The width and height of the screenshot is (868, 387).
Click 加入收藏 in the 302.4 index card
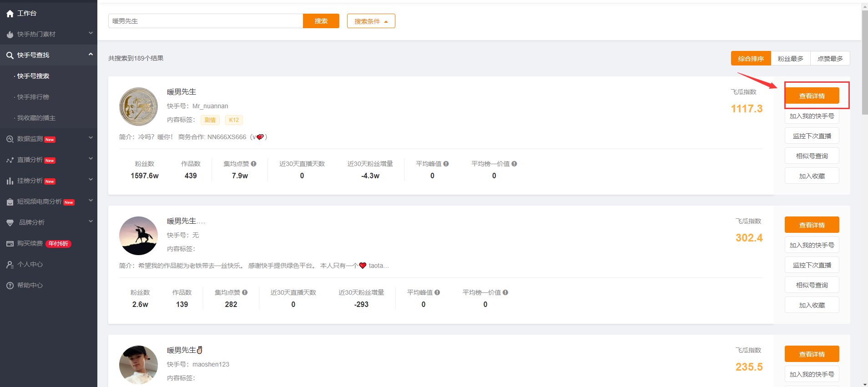coord(812,305)
